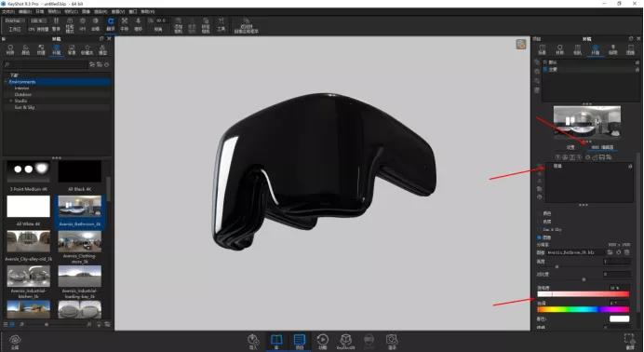644x352 pixels.
Task: Click the Cloud Library icon bottom-left
Action: [x=15, y=342]
